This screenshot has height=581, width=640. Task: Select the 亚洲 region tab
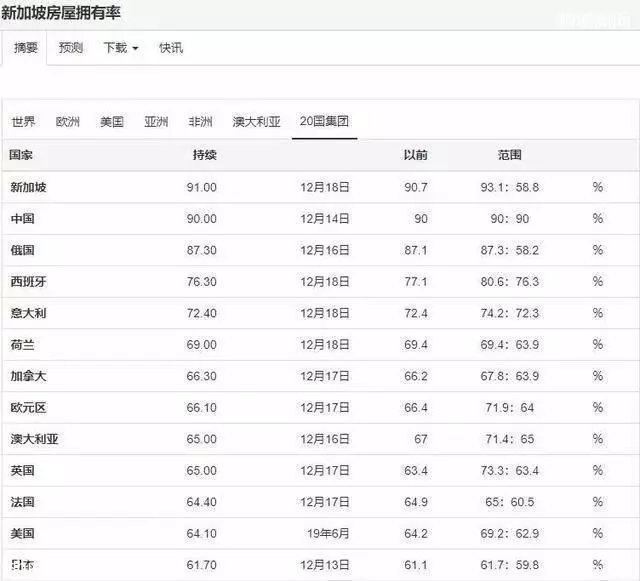click(156, 122)
